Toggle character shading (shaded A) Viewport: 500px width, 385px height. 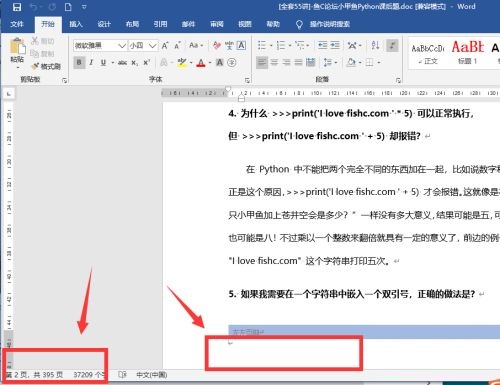[x=220, y=62]
